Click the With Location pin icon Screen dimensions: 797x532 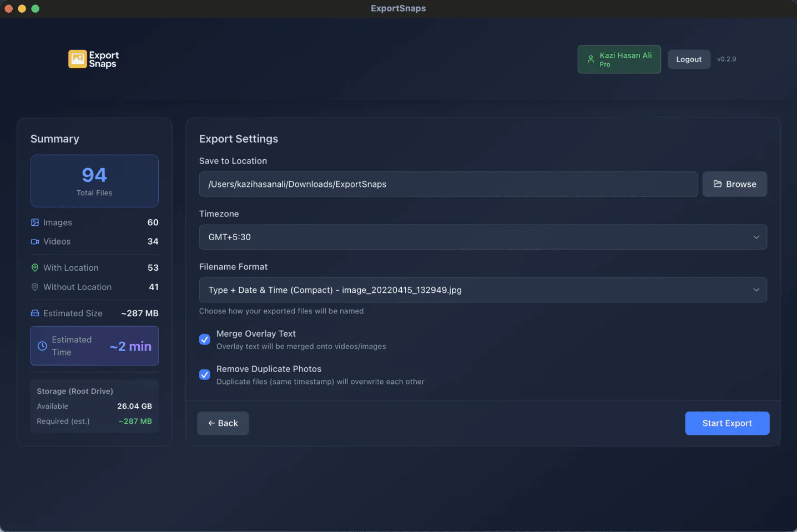(x=34, y=267)
